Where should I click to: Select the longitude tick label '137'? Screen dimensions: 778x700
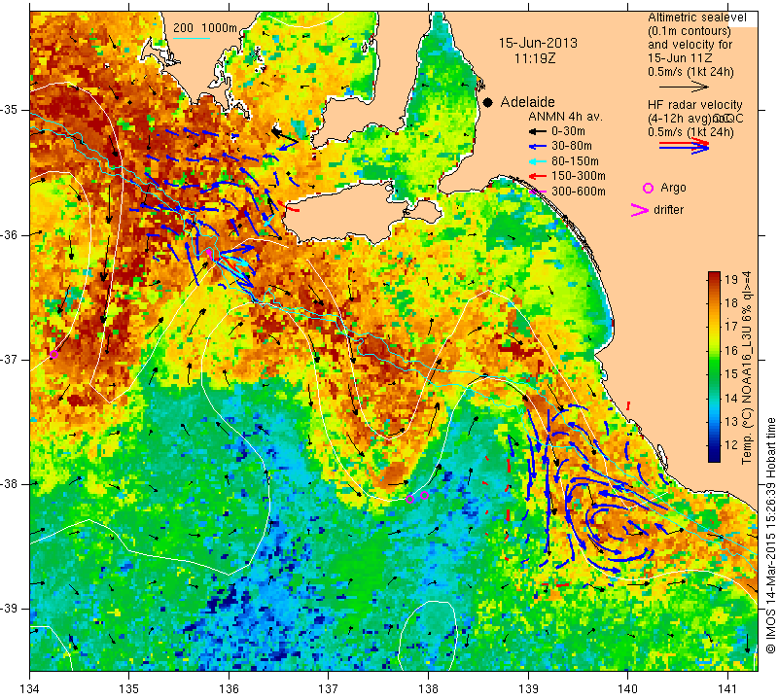329,689
